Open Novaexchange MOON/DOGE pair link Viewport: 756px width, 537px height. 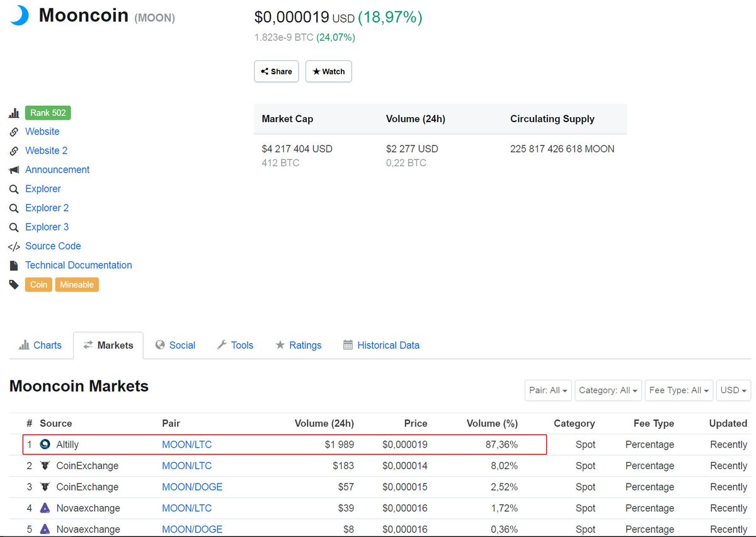(x=192, y=529)
